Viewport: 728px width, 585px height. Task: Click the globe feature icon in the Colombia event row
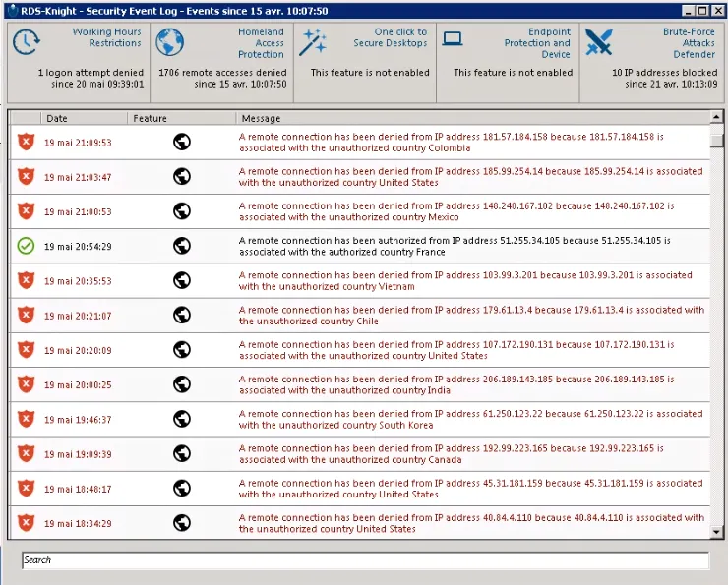pyautogui.click(x=182, y=142)
